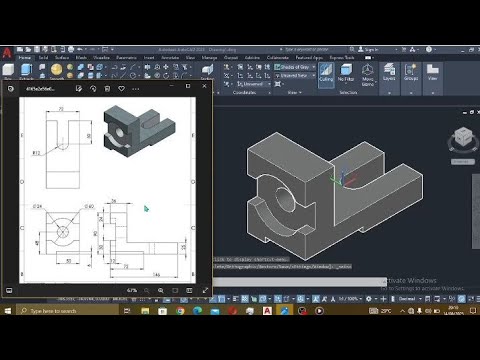The height and width of the screenshot is (360, 480).
Task: Open the notification center icon
Action: pos(473,311)
